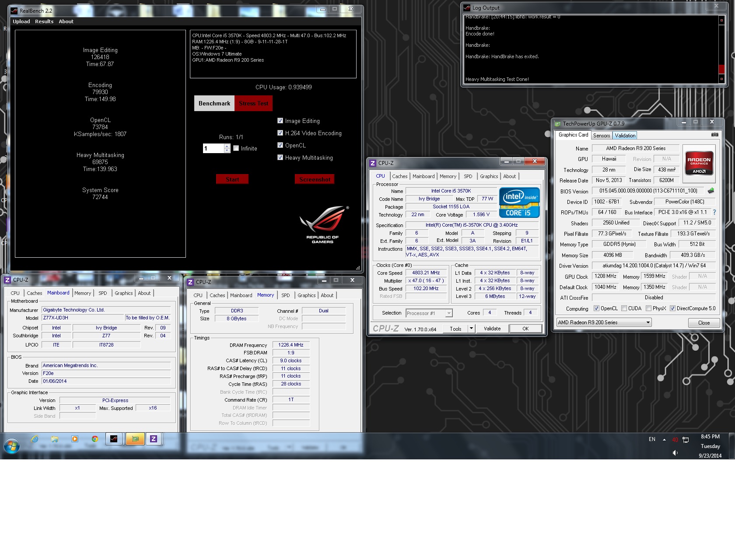The height and width of the screenshot is (560, 735).
Task: Switch to CPU-Z via the purple taskbar icon
Action: point(154,439)
